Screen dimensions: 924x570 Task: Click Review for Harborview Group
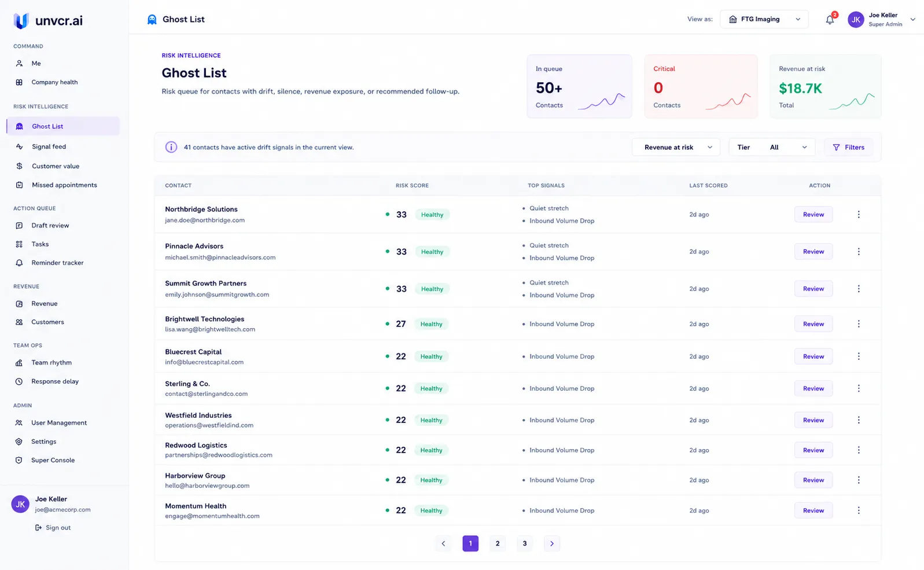point(813,480)
